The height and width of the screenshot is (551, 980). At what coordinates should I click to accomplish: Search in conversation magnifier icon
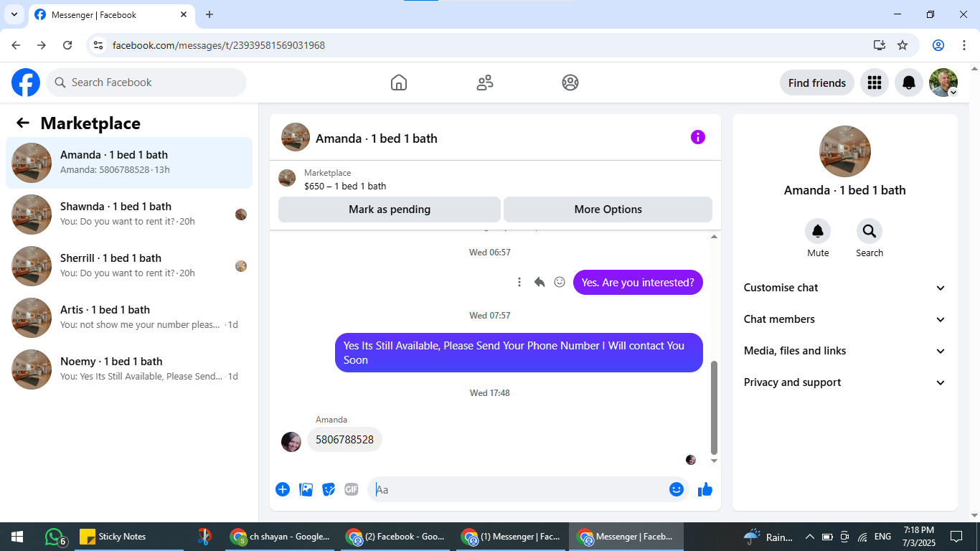coord(870,231)
